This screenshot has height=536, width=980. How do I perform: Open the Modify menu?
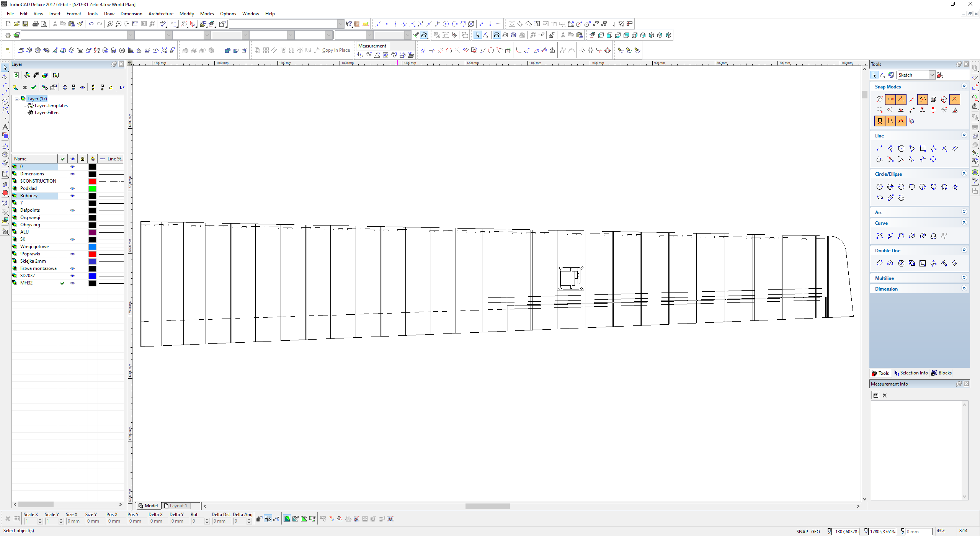187,14
